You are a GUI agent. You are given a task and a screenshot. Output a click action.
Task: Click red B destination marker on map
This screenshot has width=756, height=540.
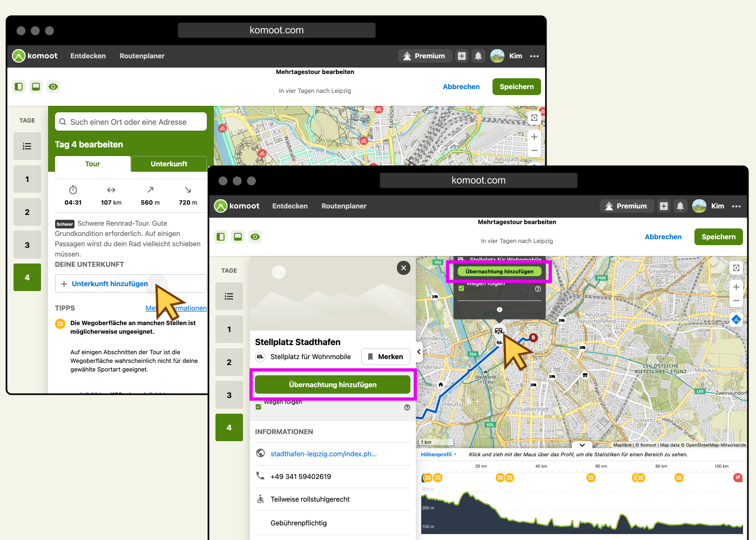[533, 337]
